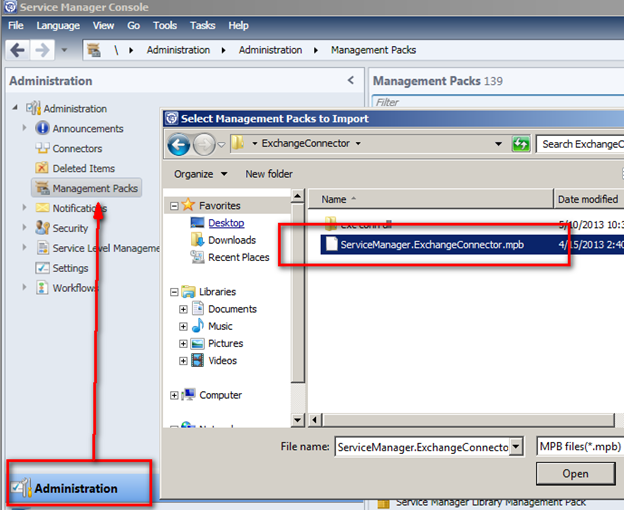Collapse the Favorites group

174,206
